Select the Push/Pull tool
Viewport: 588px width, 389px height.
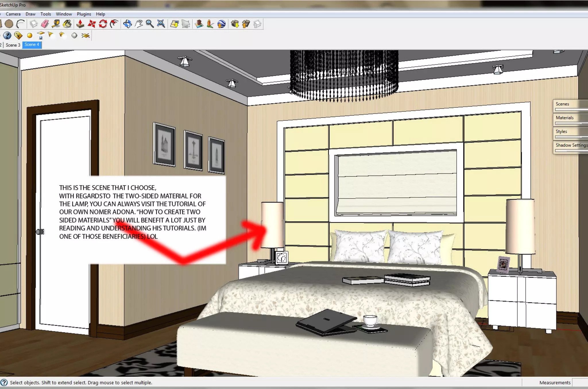(80, 24)
